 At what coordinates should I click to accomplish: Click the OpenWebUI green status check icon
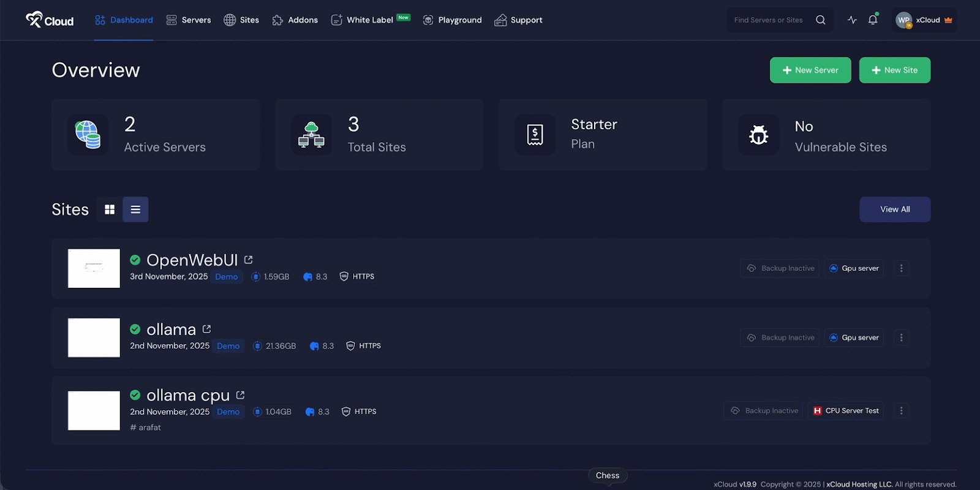(x=135, y=260)
